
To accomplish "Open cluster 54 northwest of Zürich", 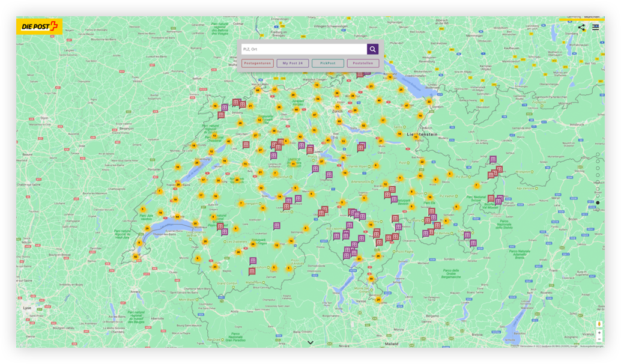I will click(318, 99).
